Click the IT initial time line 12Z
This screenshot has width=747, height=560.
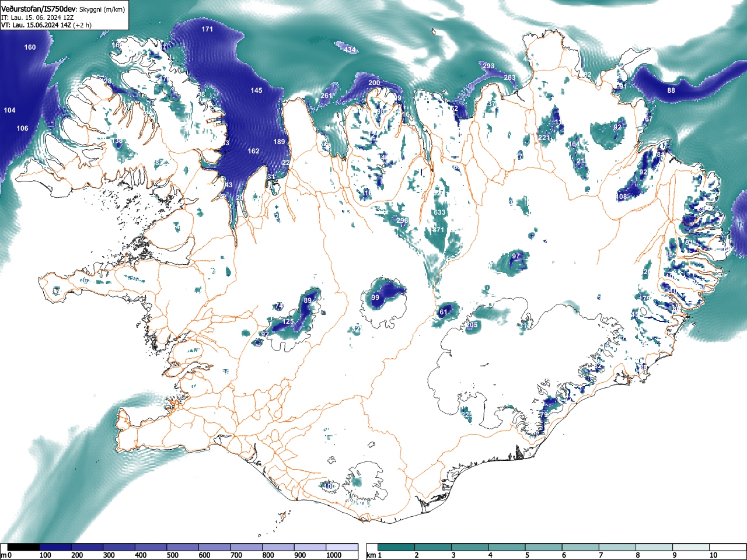(x=37, y=17)
